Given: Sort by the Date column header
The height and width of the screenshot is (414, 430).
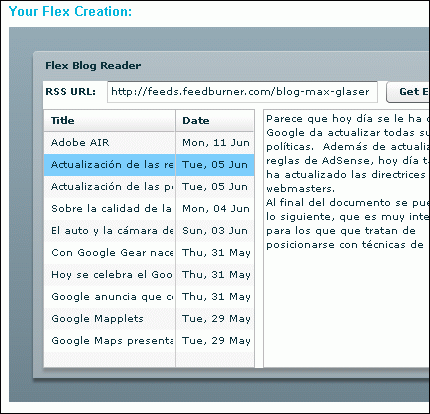Looking at the screenshot, I should click(x=215, y=121).
